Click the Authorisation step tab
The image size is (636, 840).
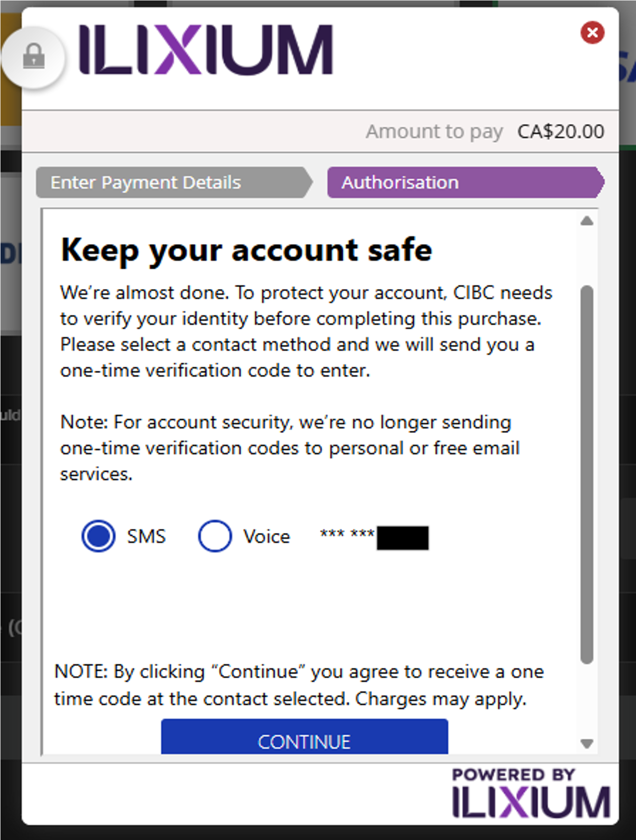(465, 183)
